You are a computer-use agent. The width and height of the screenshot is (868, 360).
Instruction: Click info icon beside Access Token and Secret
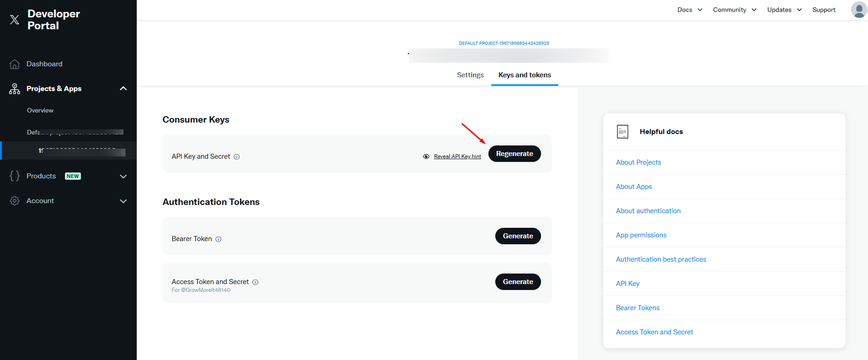pos(256,282)
